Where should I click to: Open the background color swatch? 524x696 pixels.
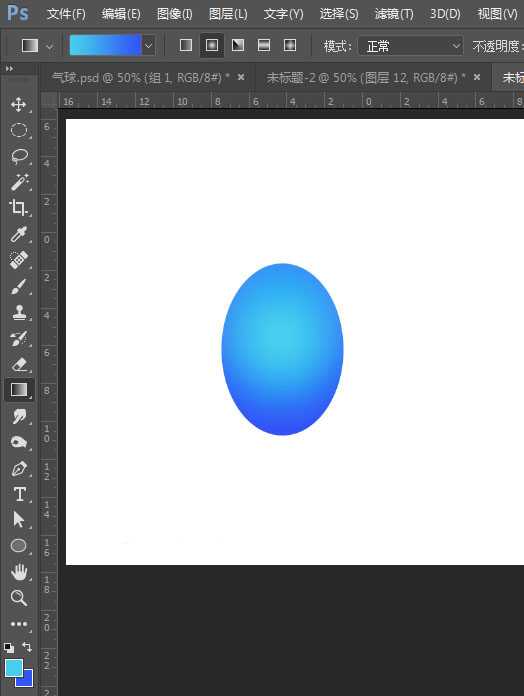click(28, 680)
